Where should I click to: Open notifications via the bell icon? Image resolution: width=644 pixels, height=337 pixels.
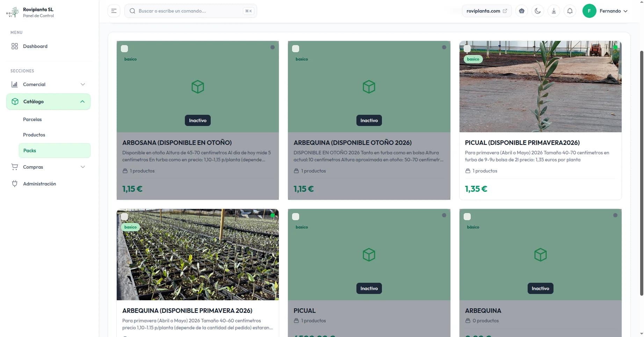point(570,11)
